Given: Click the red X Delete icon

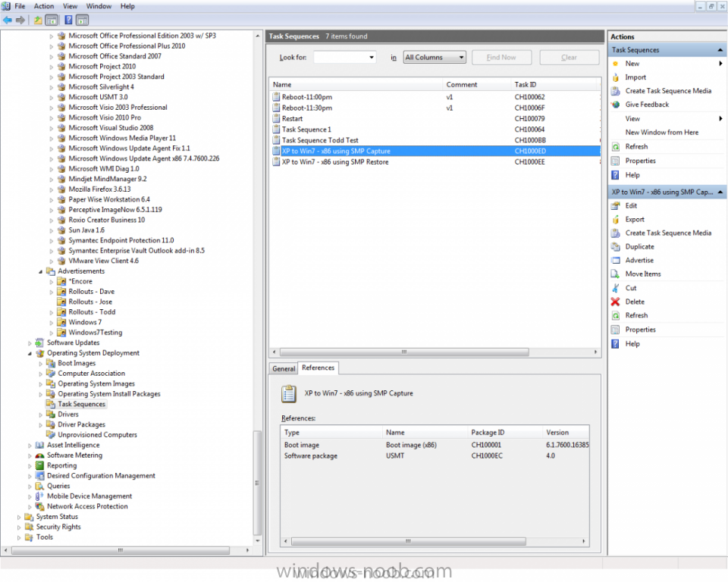Looking at the screenshot, I should [616, 302].
